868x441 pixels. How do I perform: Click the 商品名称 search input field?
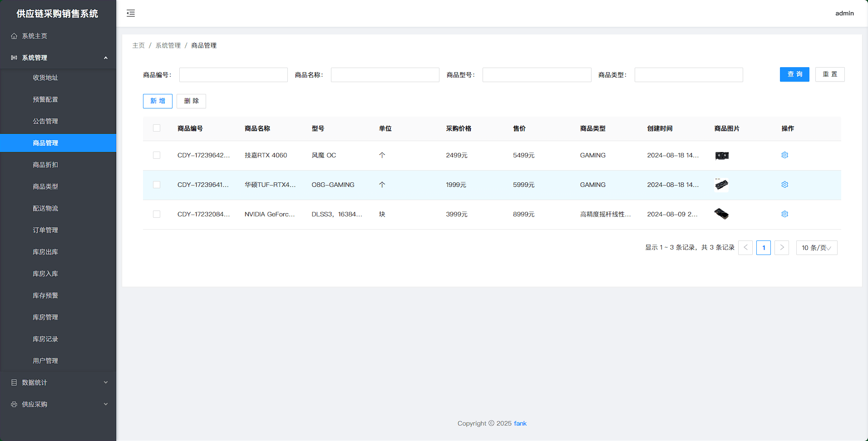point(385,75)
